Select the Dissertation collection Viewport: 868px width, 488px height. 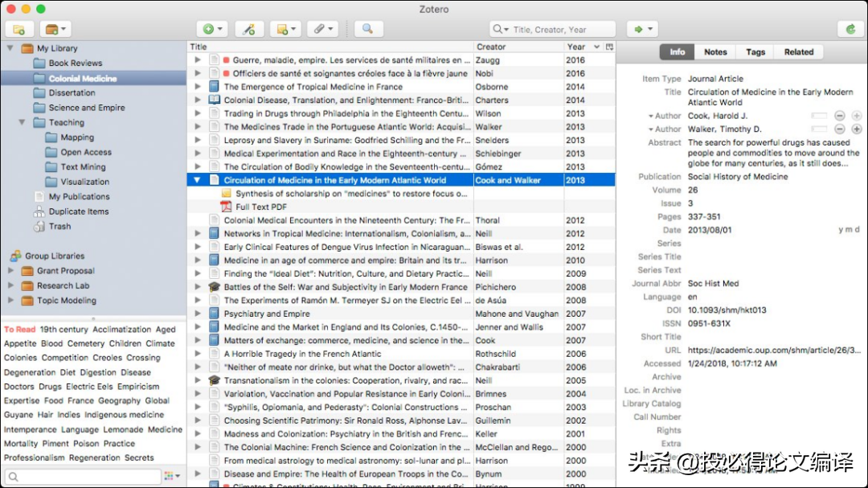pos(72,93)
